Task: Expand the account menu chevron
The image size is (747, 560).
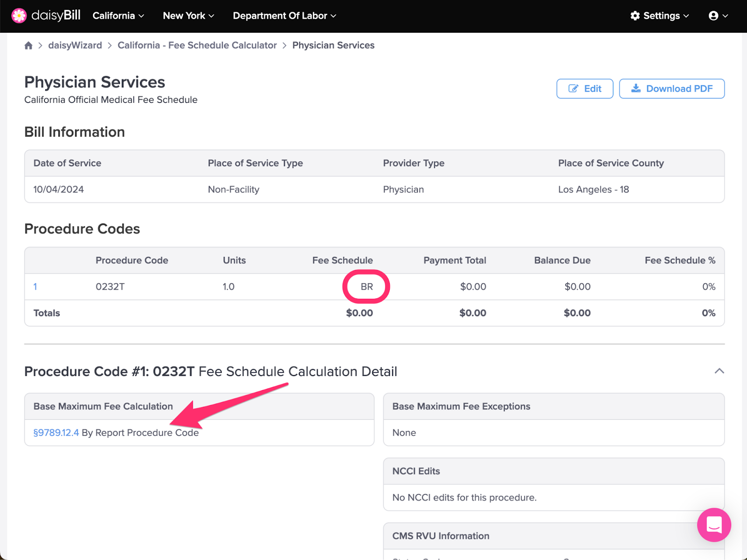Action: 724,15
